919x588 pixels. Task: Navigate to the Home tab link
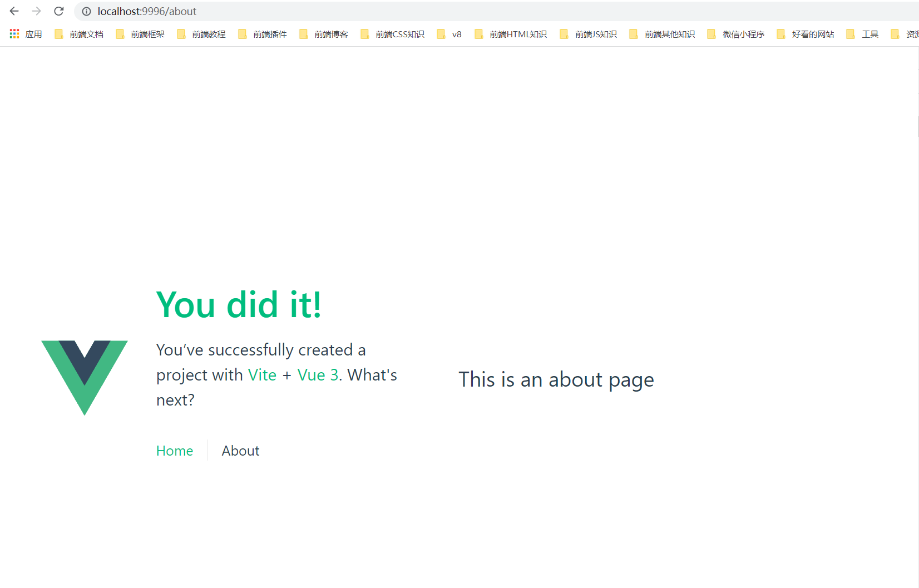175,451
